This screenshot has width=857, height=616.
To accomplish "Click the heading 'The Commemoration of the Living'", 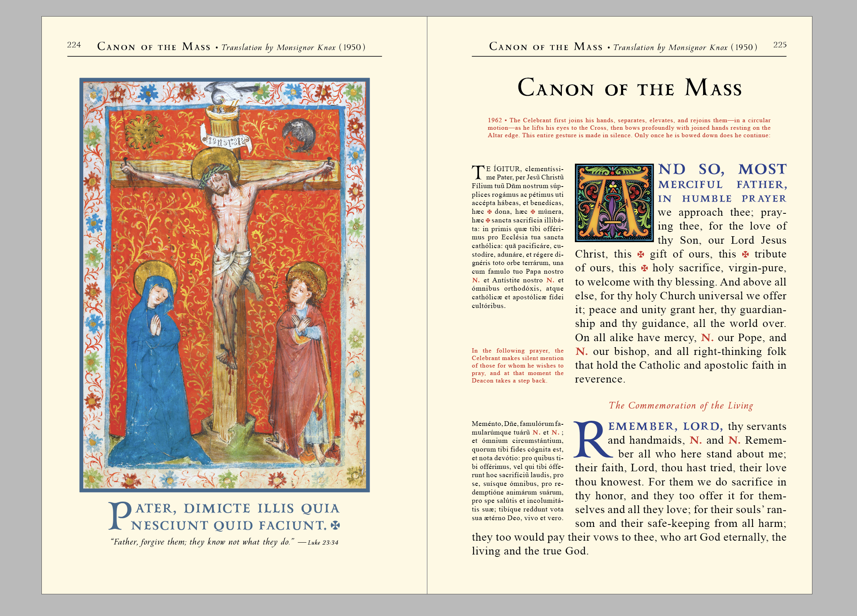I will pos(681,405).
